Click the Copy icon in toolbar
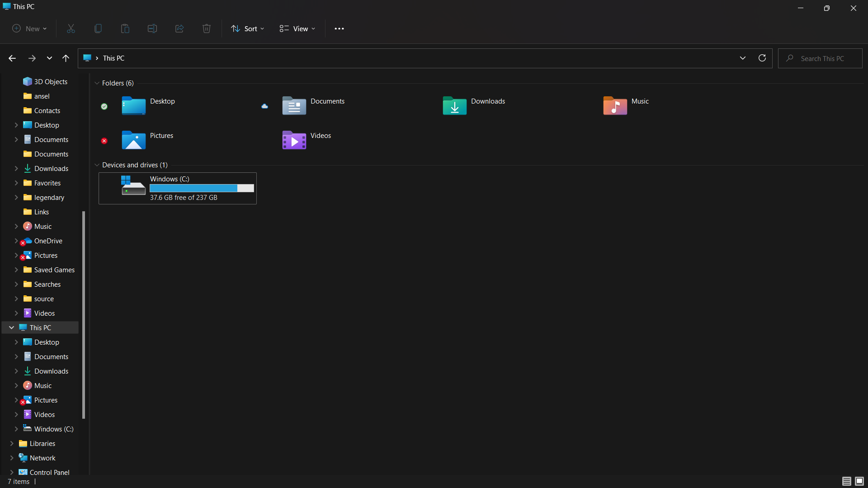The width and height of the screenshot is (868, 488). click(x=98, y=28)
